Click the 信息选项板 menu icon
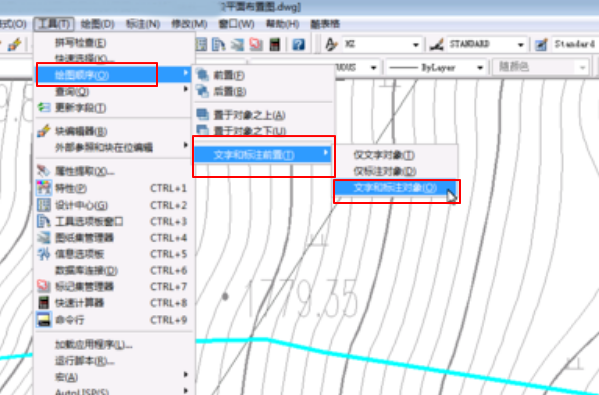The height and width of the screenshot is (395, 599). (x=44, y=254)
